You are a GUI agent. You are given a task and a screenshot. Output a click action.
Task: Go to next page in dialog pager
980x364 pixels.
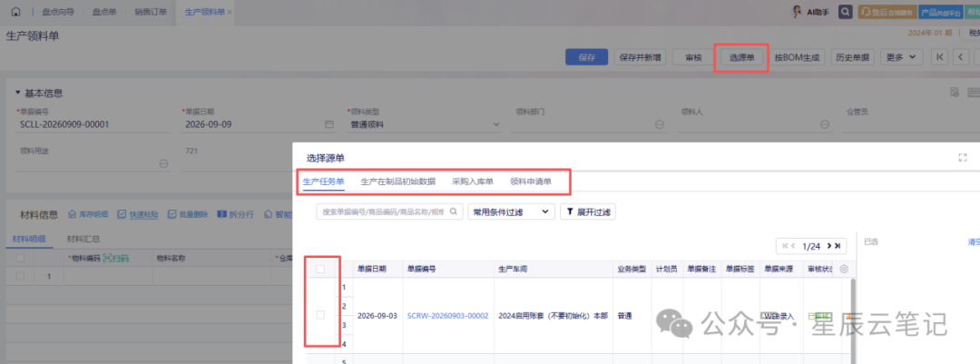point(828,246)
